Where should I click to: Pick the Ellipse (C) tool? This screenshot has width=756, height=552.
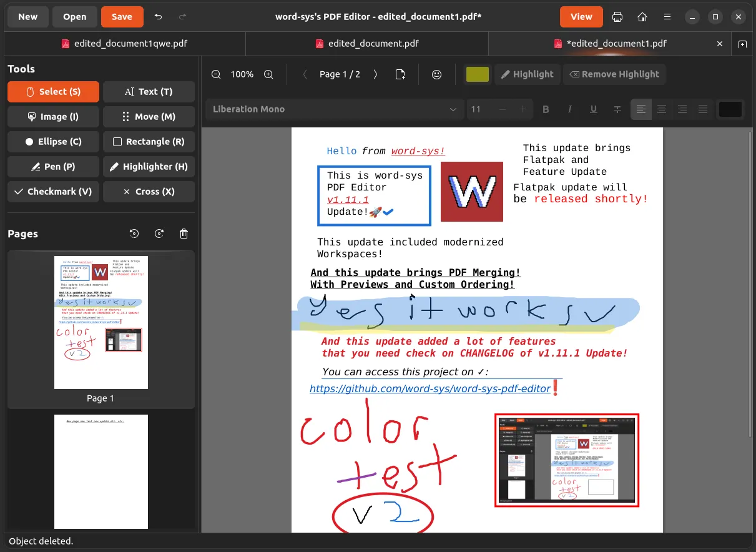click(x=54, y=142)
